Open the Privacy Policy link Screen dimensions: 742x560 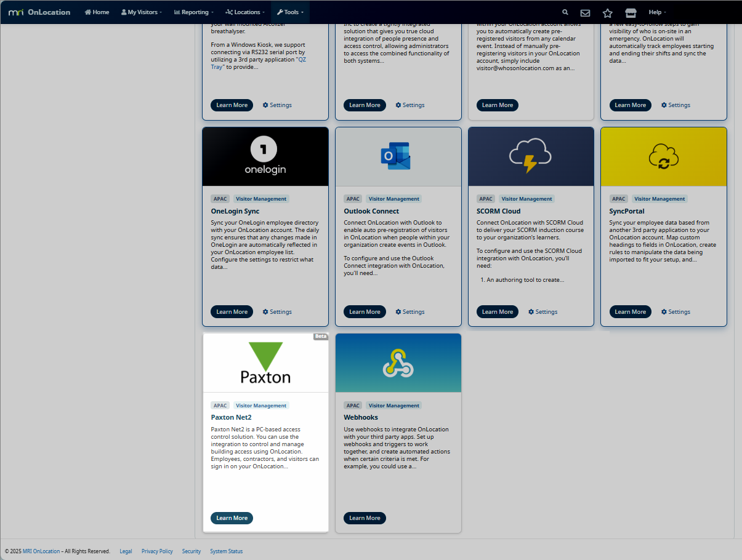(157, 551)
